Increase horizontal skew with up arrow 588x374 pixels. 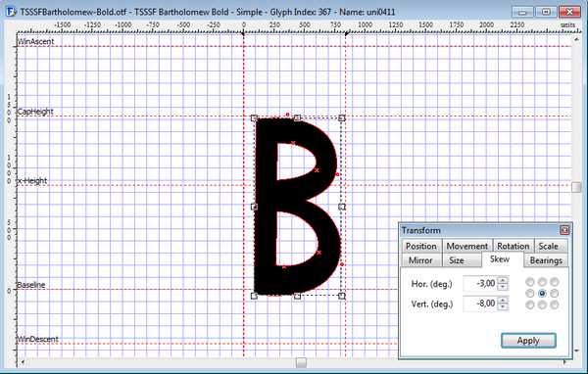(x=503, y=280)
